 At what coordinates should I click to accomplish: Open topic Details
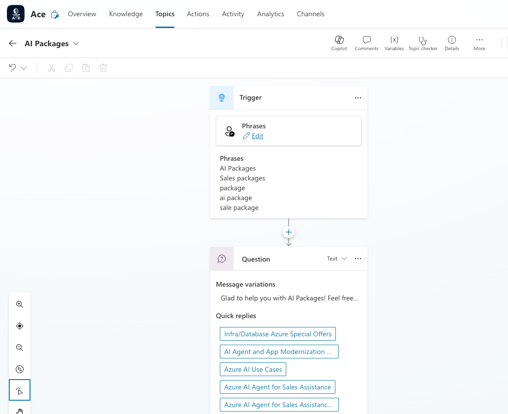tap(452, 43)
